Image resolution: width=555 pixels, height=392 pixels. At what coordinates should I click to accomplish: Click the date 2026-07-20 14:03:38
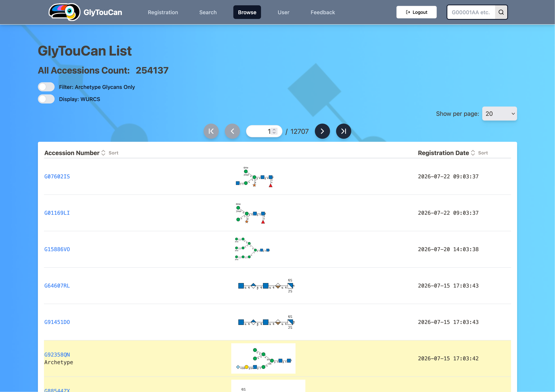click(x=448, y=249)
